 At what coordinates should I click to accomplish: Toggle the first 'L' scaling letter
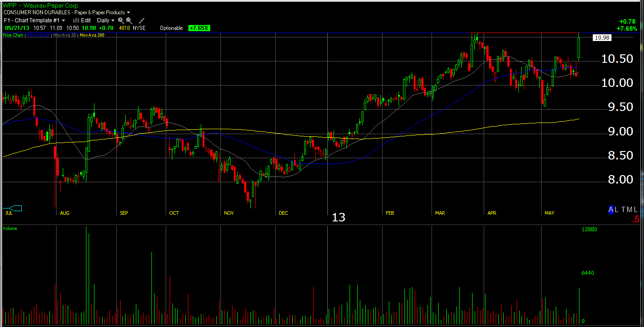616,209
